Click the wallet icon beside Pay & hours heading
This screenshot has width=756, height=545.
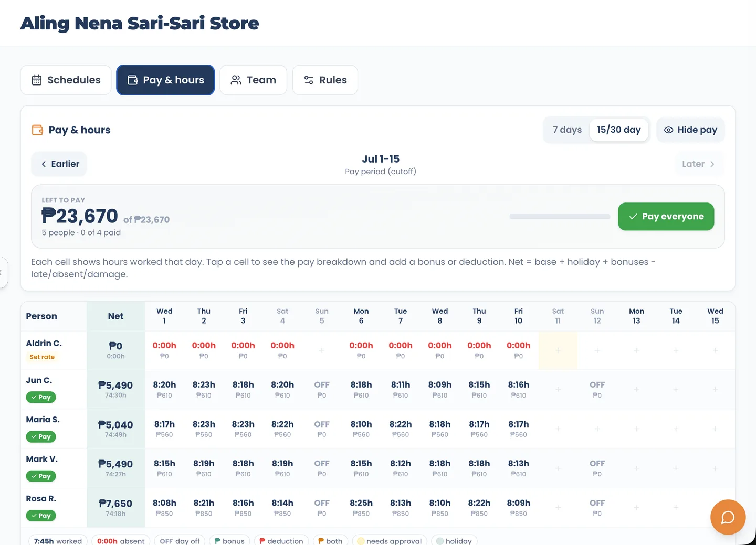[37, 130]
